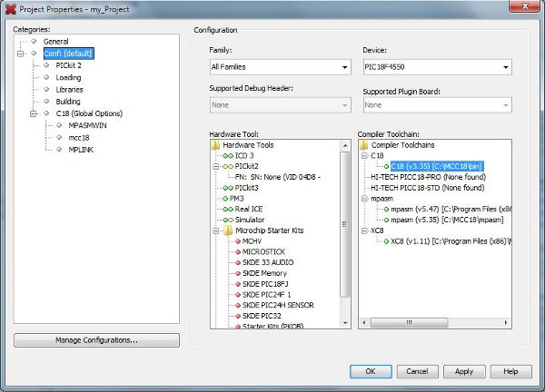Select C18 (v3.35) compiler toolchain
Image resolution: width=545 pixels, height=392 pixels.
pyautogui.click(x=437, y=167)
